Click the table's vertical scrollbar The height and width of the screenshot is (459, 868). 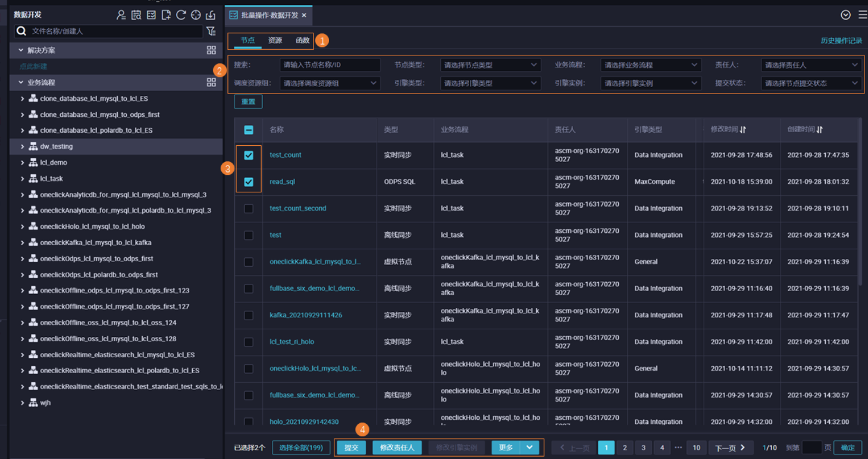coord(860,202)
